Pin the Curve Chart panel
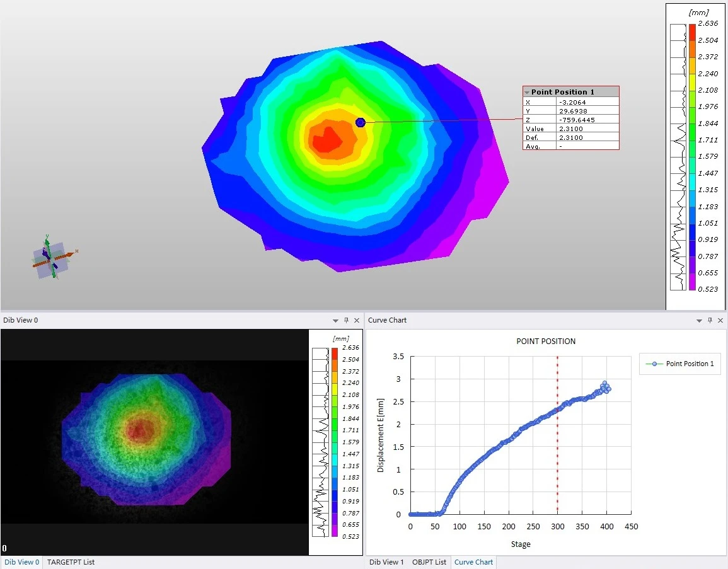This screenshot has height=569, width=728. [x=710, y=320]
